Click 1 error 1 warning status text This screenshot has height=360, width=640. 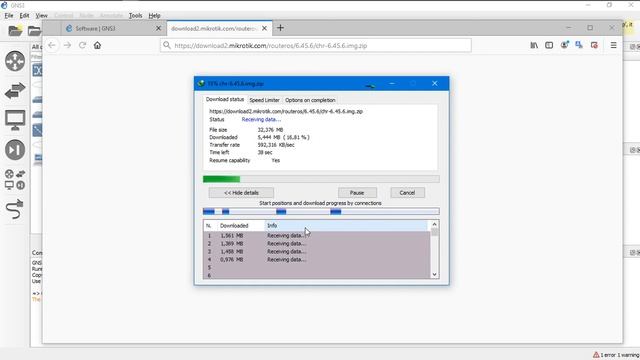pyautogui.click(x=620, y=355)
